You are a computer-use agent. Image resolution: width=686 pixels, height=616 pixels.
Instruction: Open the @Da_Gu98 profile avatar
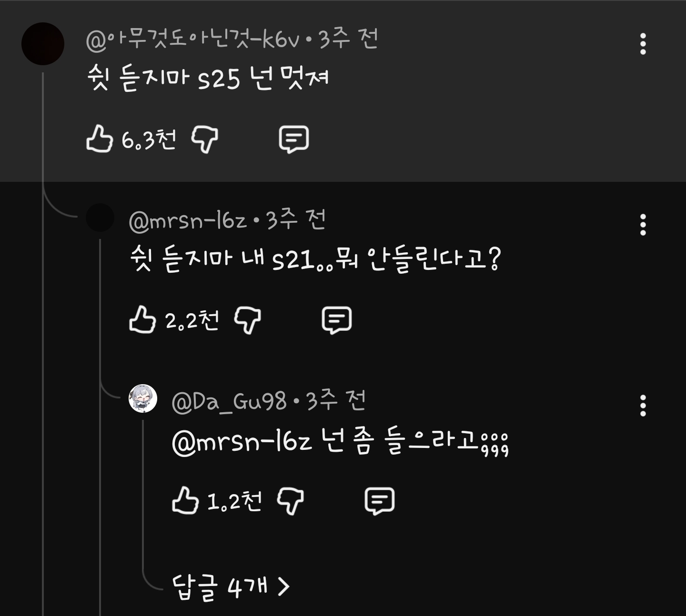143,399
